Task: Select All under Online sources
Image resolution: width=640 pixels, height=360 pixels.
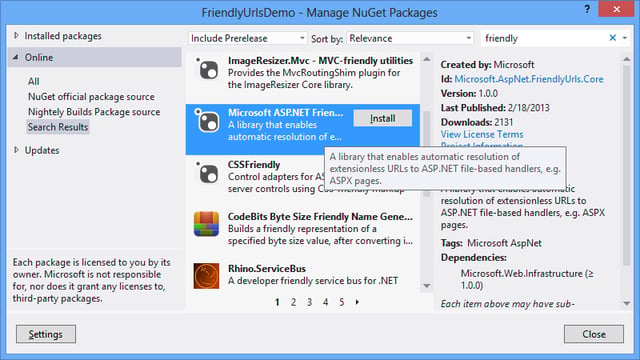Action: pos(33,82)
